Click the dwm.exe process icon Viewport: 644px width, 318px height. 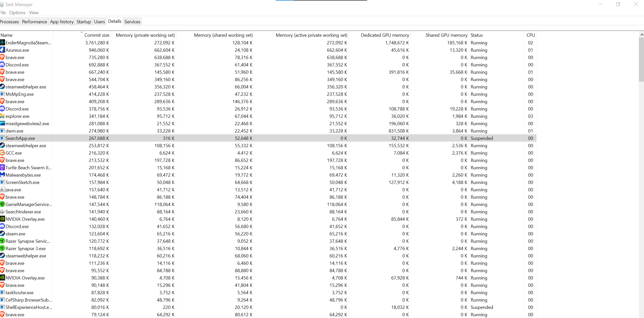tap(3, 131)
